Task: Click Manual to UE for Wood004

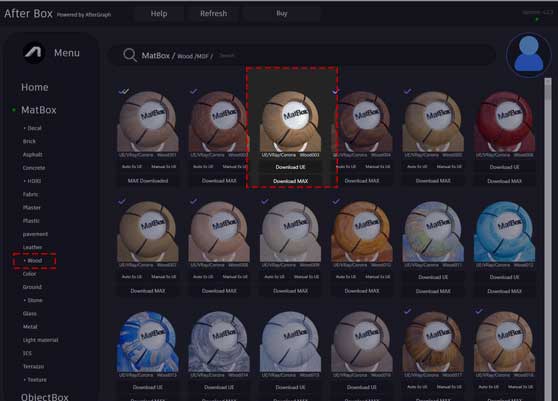Action: (377, 166)
